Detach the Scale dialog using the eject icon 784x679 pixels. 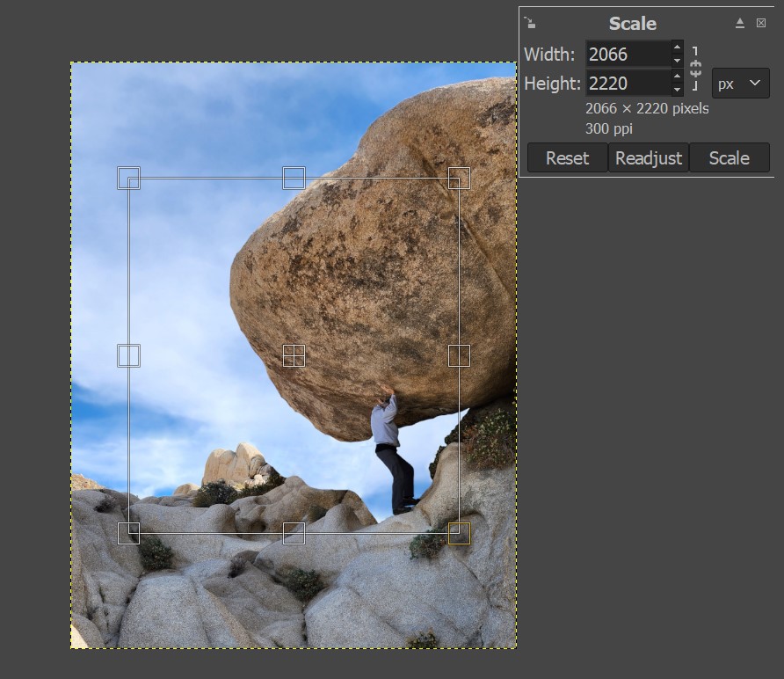tap(740, 23)
